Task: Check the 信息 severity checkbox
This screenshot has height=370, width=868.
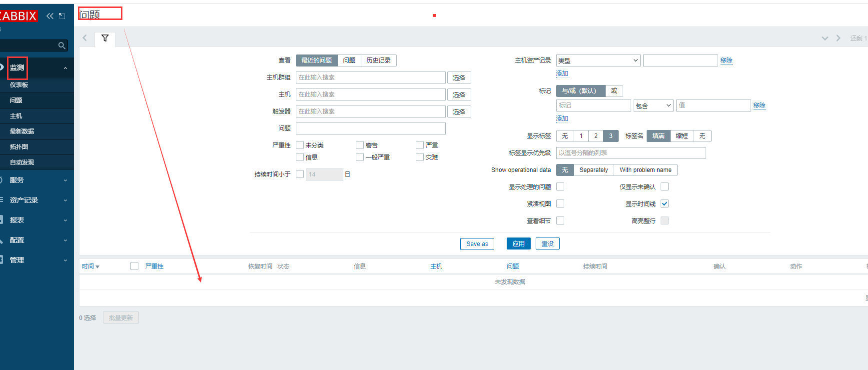Action: pyautogui.click(x=300, y=157)
